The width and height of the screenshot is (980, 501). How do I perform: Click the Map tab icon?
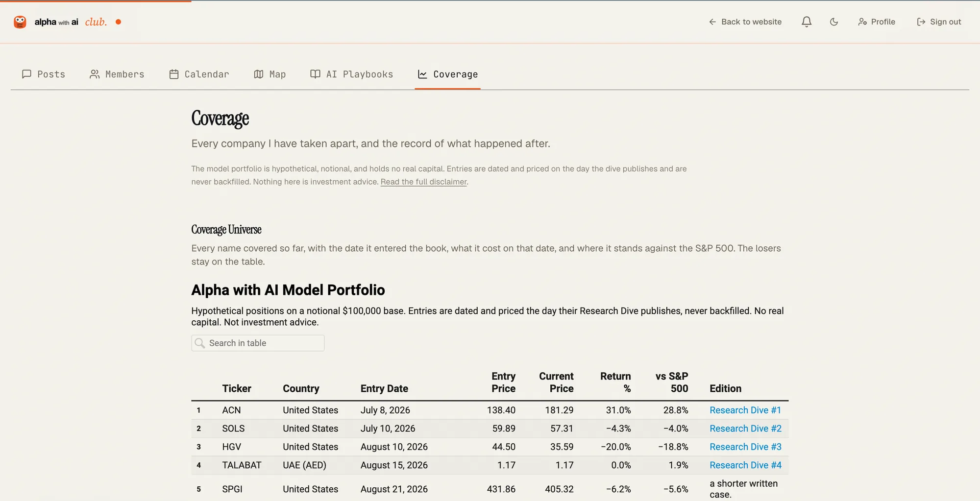[x=259, y=74]
